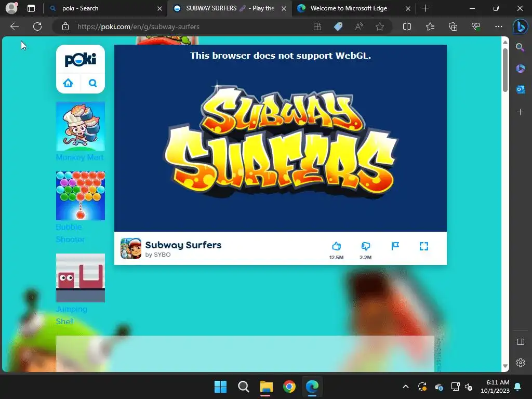The width and height of the screenshot is (532, 399).
Task: Click the page scrollbar up arrow
Action: tap(505, 42)
